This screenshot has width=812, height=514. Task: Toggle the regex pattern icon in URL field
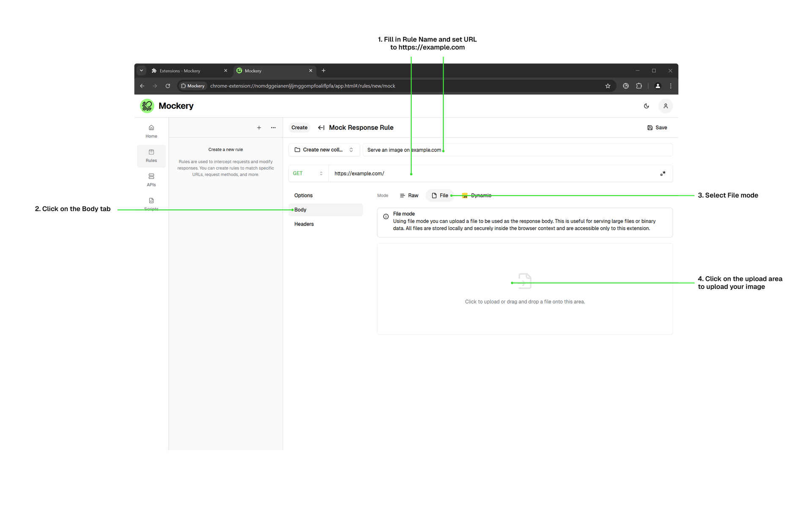(x=663, y=173)
